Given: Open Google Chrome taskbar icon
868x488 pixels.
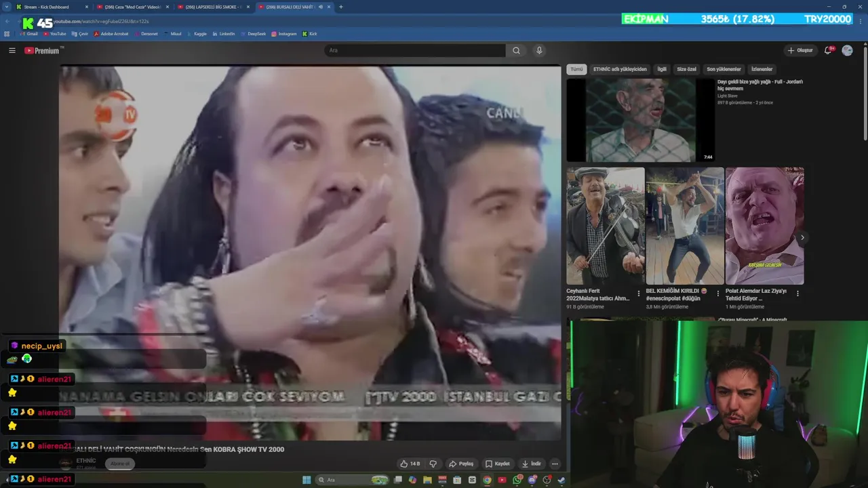Looking at the screenshot, I should tap(487, 480).
